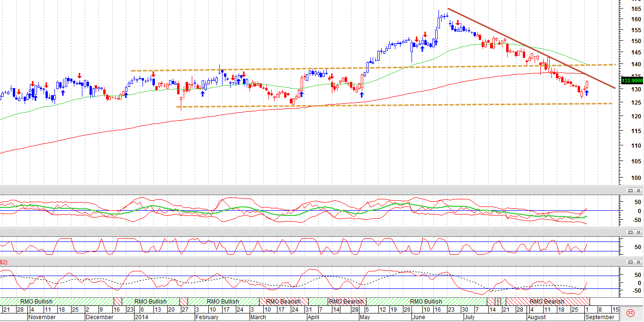
Task: Click the February month label
Action: coord(207,317)
